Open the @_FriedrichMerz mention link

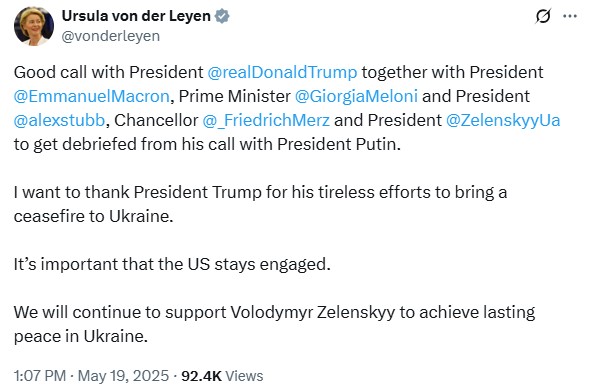[x=266, y=121]
